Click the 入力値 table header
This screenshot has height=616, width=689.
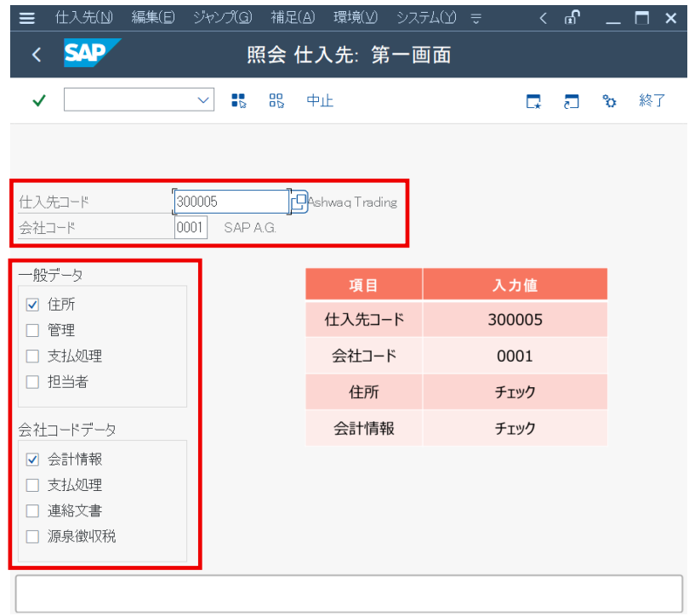(515, 285)
